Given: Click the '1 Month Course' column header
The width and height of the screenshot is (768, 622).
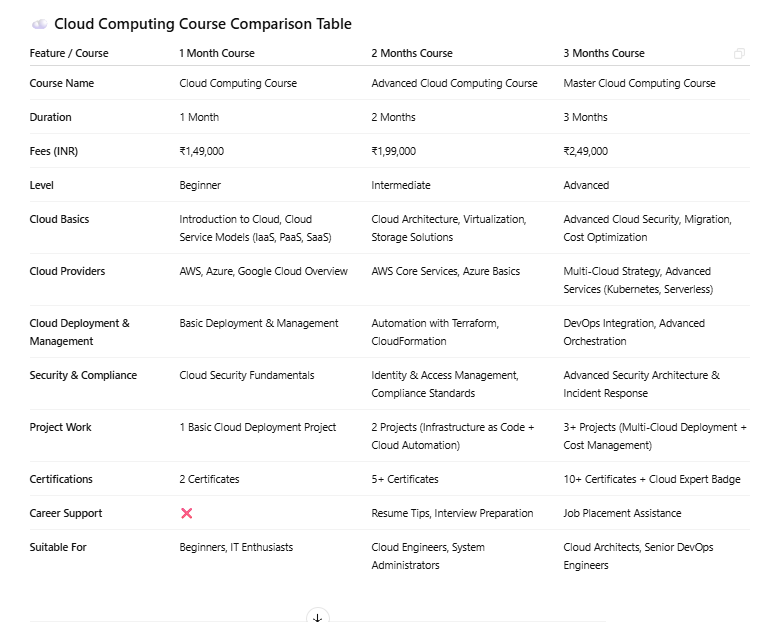Looking at the screenshot, I should [x=217, y=53].
